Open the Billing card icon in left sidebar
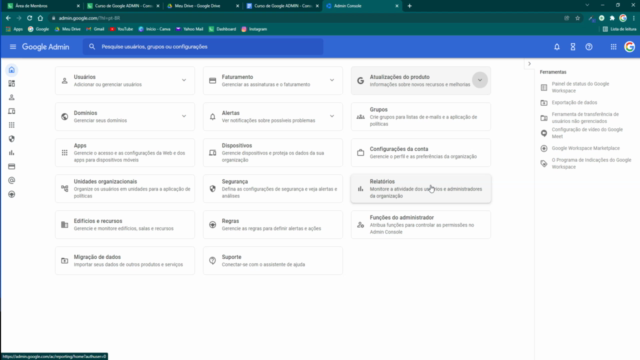The image size is (640, 360). point(11,167)
